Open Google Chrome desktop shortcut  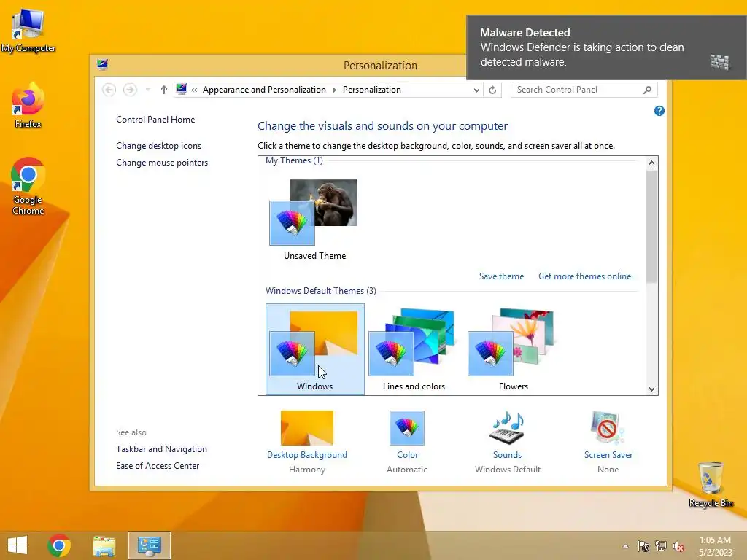[x=28, y=186]
